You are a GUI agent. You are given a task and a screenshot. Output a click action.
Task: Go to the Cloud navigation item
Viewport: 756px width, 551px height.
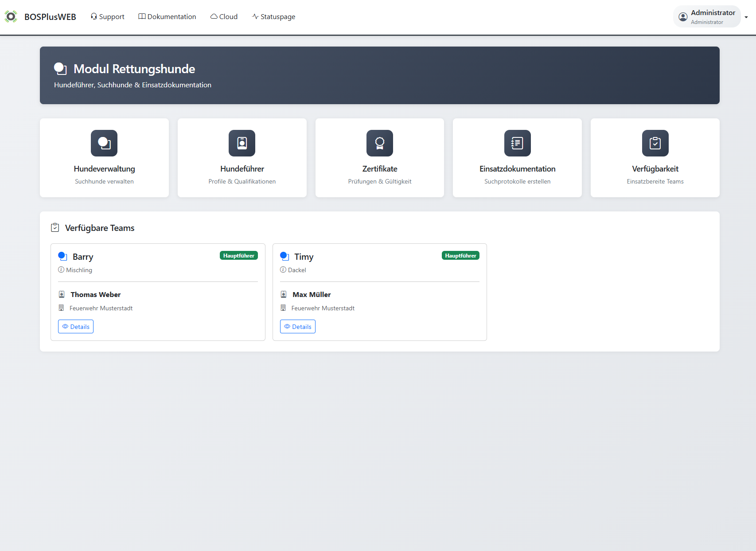click(224, 17)
